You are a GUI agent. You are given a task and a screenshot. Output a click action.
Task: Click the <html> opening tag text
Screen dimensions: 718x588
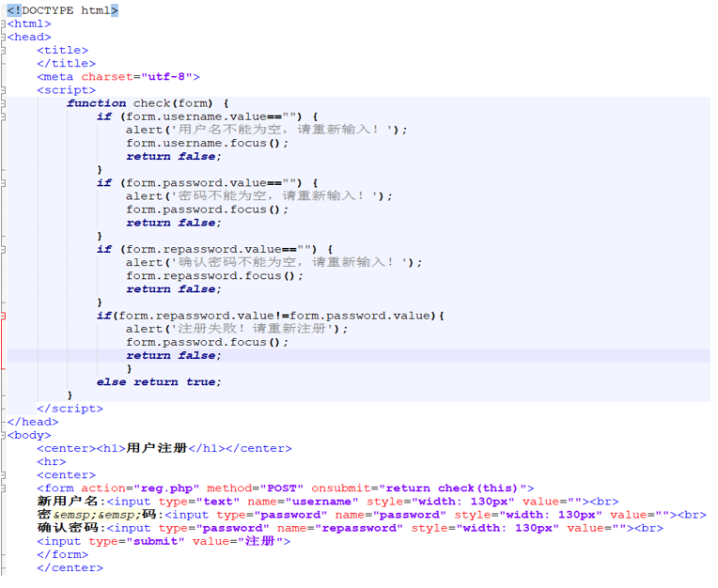coord(29,23)
